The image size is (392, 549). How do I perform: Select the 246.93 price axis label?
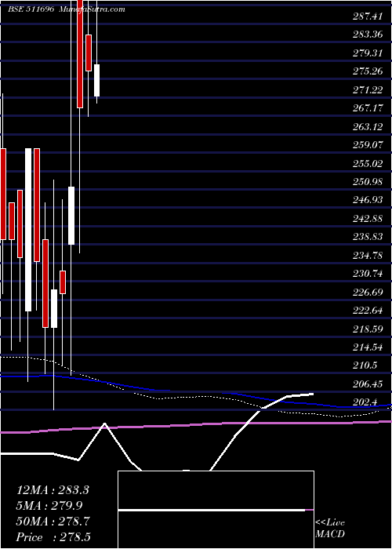coord(367,200)
